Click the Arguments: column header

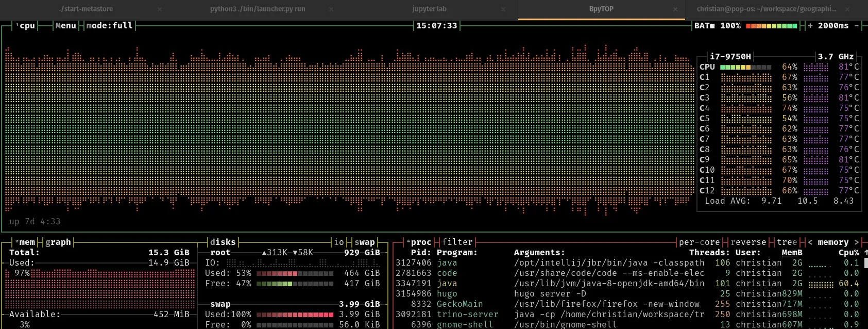539,253
